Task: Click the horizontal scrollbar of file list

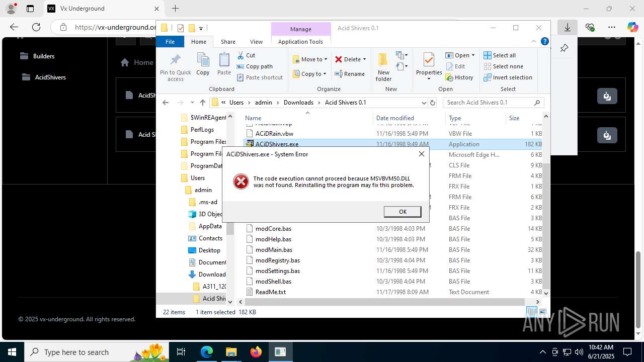Action: point(384,302)
